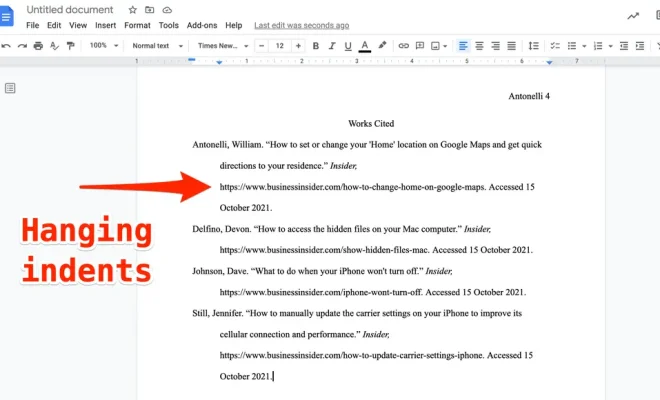Insert a numbered list
Screen dimensions: 660x400
(598, 46)
